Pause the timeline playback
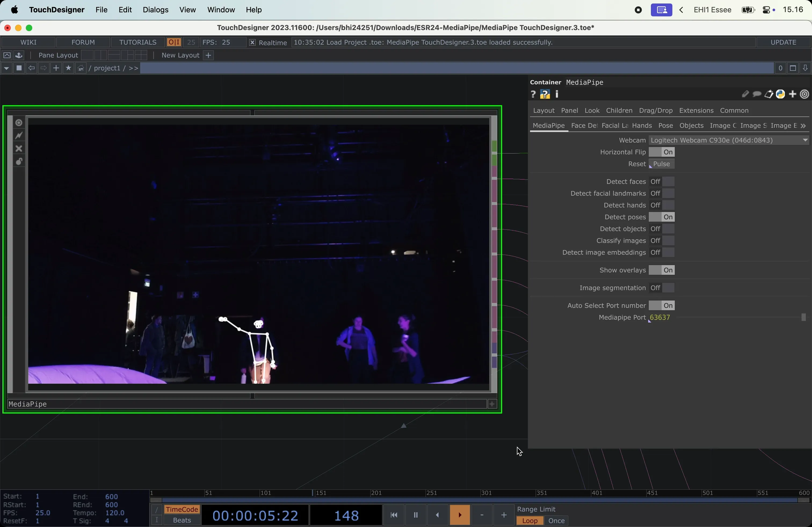The image size is (812, 527). 416,515
